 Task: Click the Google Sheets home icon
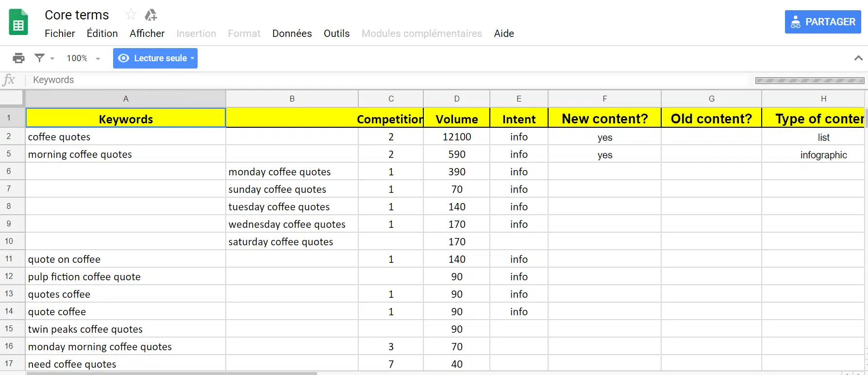[x=18, y=23]
